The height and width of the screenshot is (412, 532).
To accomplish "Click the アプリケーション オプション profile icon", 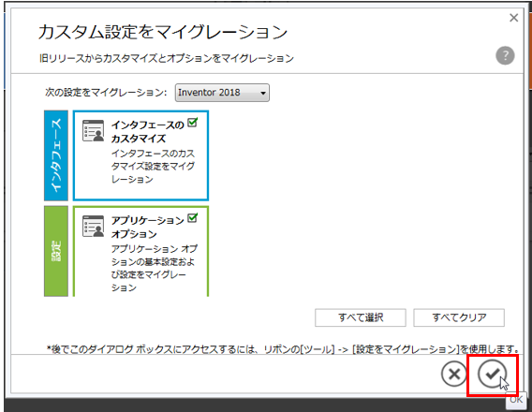I will click(x=94, y=227).
